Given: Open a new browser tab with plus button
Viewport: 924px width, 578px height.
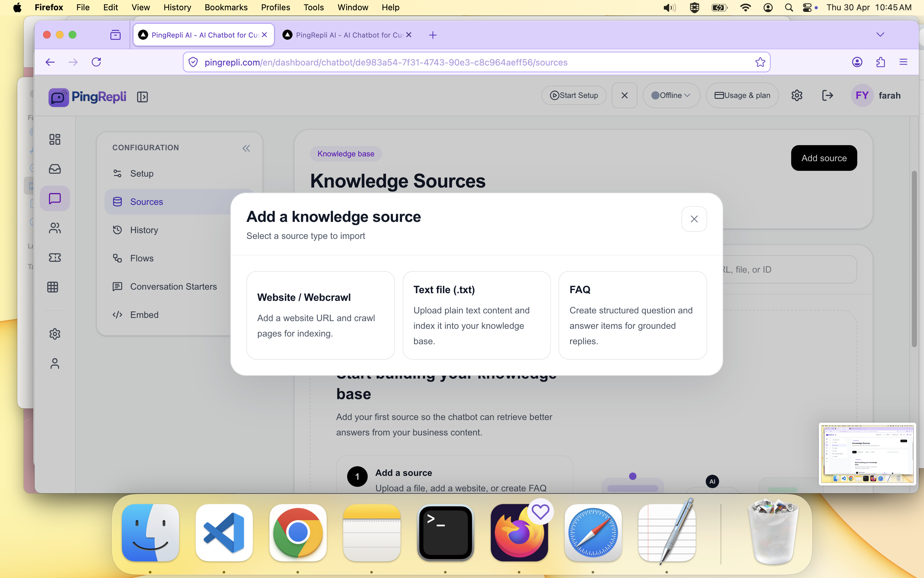Looking at the screenshot, I should (432, 35).
